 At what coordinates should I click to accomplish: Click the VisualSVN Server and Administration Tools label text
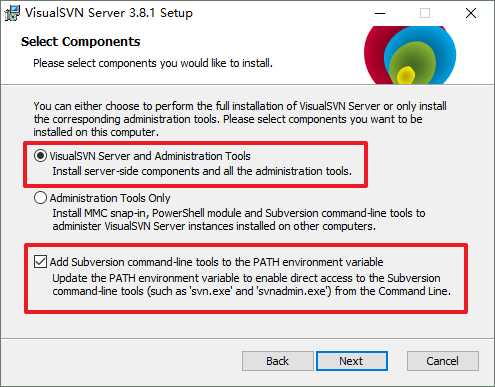pyautogui.click(x=150, y=156)
